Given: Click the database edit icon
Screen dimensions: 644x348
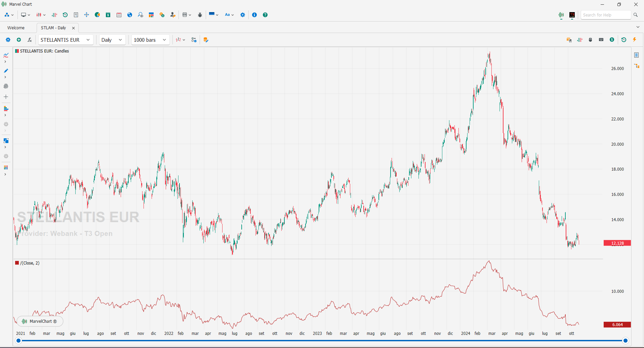Looking at the screenshot, I should click(206, 40).
